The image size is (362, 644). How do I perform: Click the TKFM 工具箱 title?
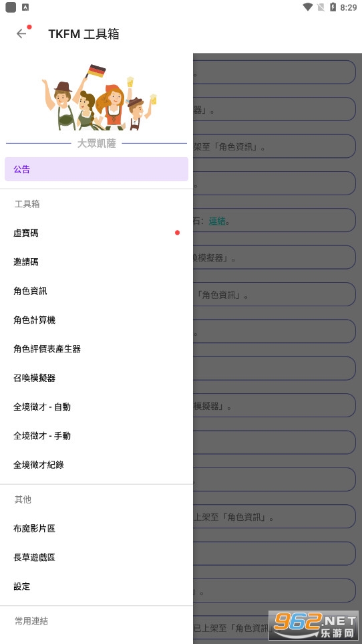coord(83,33)
